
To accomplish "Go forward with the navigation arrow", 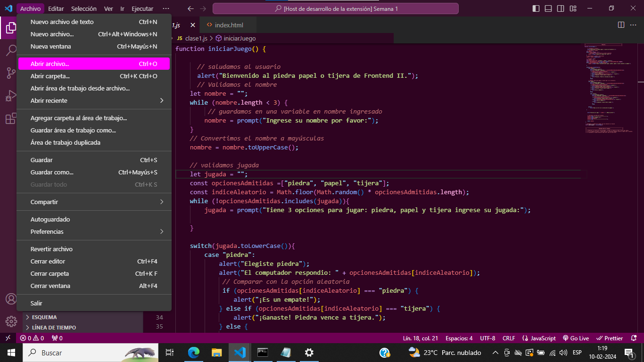I will pos(203,8).
